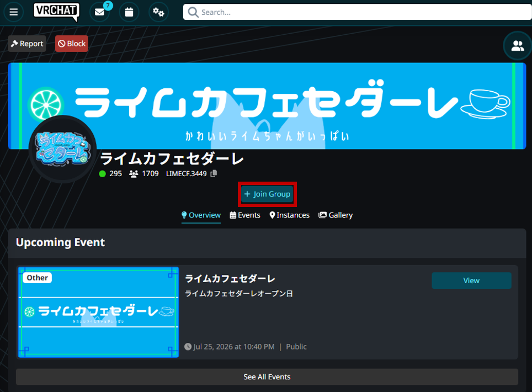Copy the LIMECF.3449 group code
The width and height of the screenshot is (532, 392).
coord(214,173)
